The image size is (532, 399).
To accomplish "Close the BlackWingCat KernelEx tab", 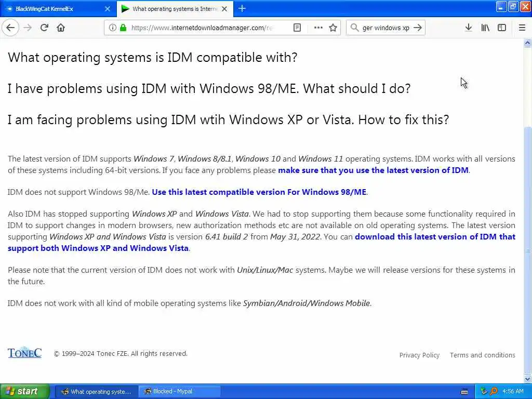I will click(x=108, y=9).
